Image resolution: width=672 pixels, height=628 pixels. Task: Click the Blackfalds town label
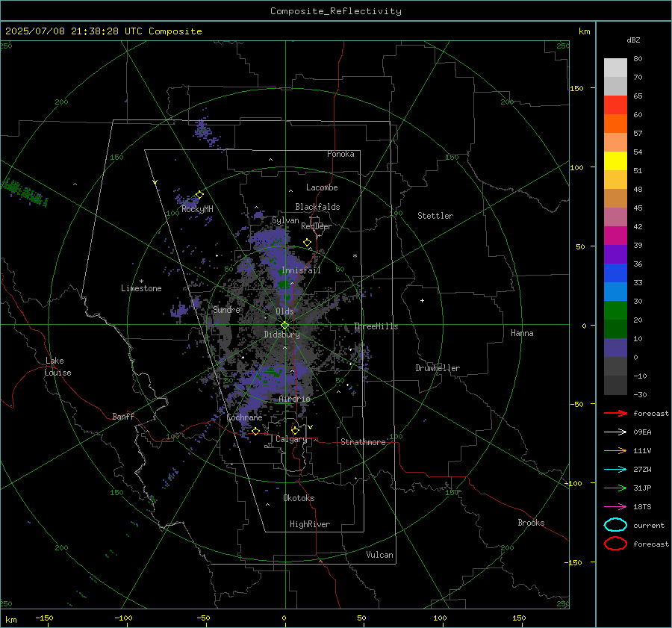(317, 207)
